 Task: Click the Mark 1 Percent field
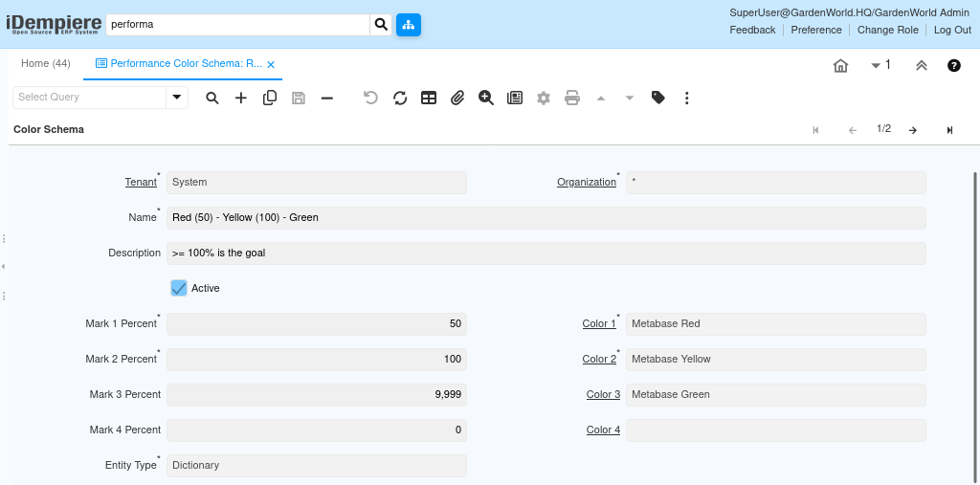(316, 324)
